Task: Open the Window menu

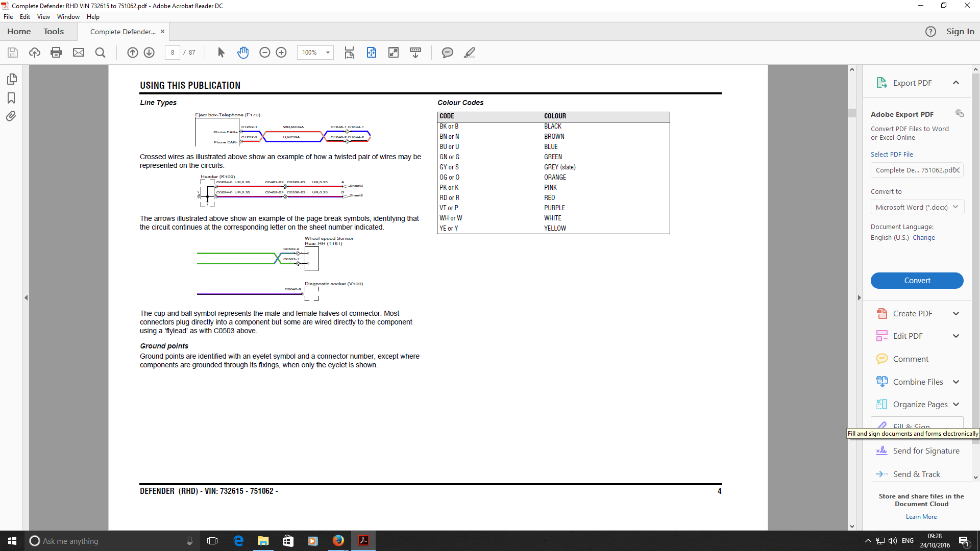Action: 68,17
